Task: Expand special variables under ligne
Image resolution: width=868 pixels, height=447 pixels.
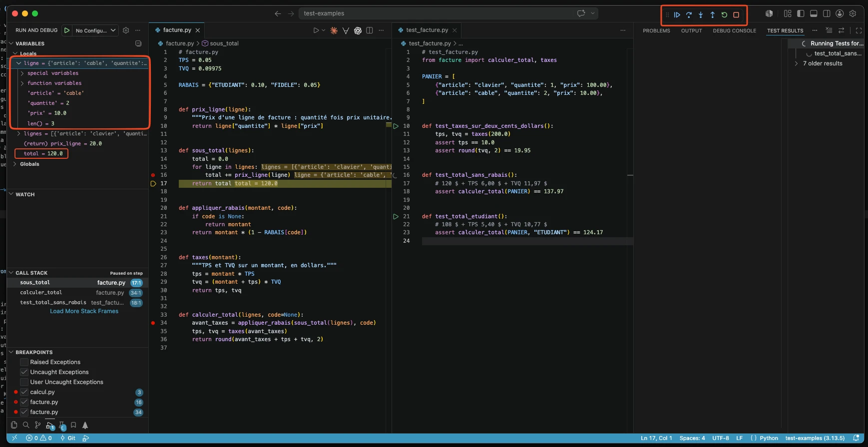Action: 22,73
